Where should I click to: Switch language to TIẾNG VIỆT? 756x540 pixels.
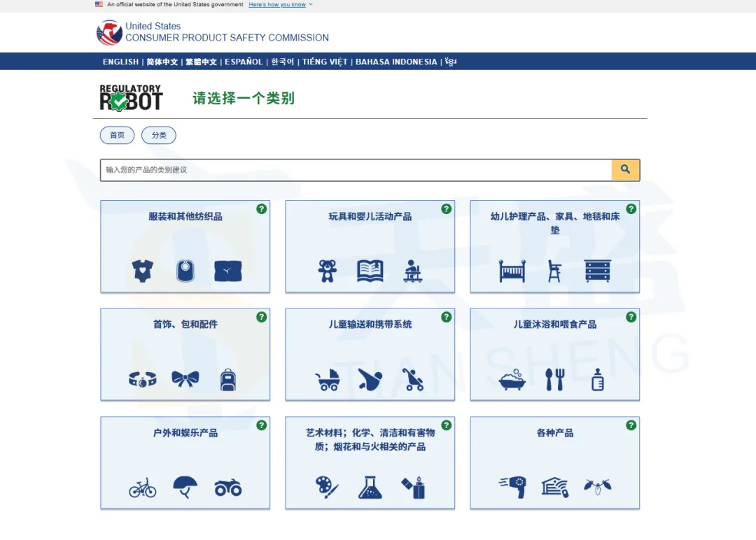tap(325, 62)
